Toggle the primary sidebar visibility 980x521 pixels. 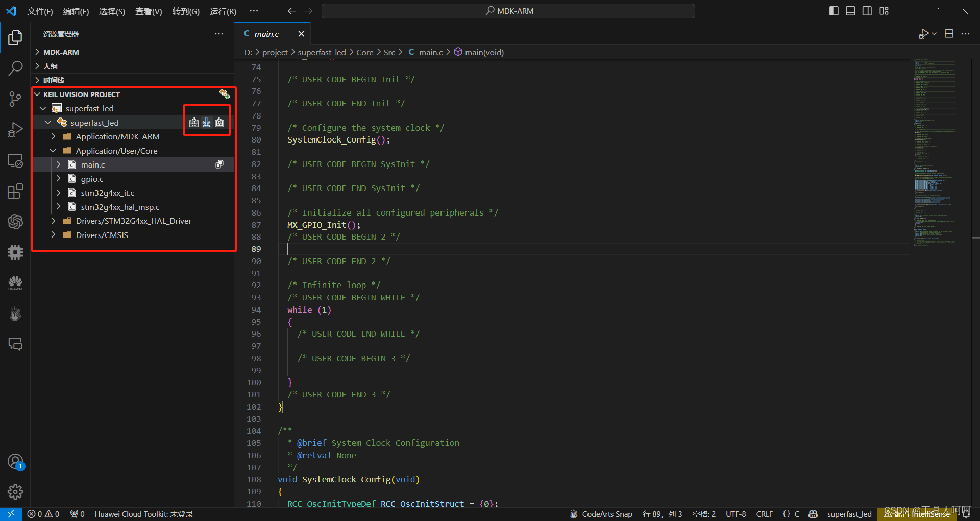point(834,11)
